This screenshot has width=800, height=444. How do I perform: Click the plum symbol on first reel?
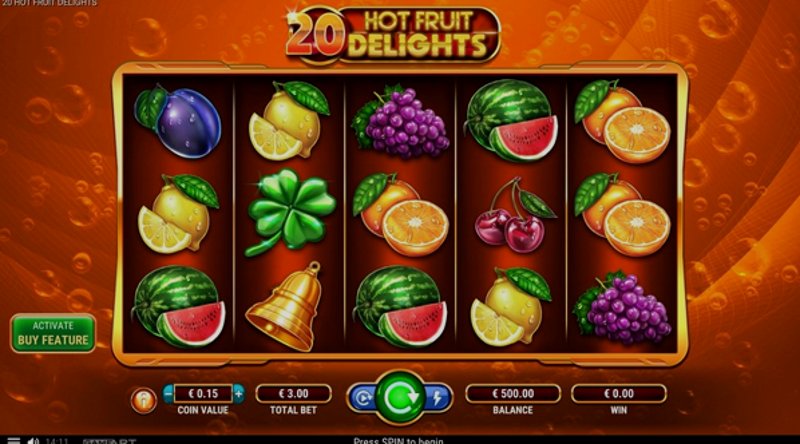[x=178, y=121]
